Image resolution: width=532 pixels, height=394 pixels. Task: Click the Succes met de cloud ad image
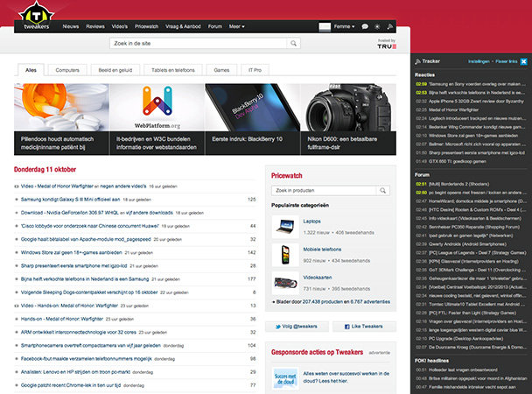coord(285,378)
